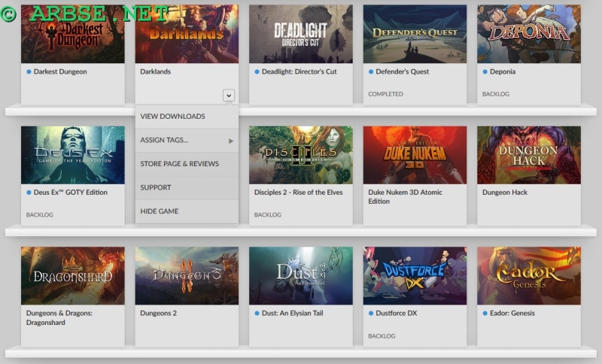Viewport: 602px width, 364px height.
Task: Select the Deadlight Director's Cut cover
Action: (x=300, y=34)
